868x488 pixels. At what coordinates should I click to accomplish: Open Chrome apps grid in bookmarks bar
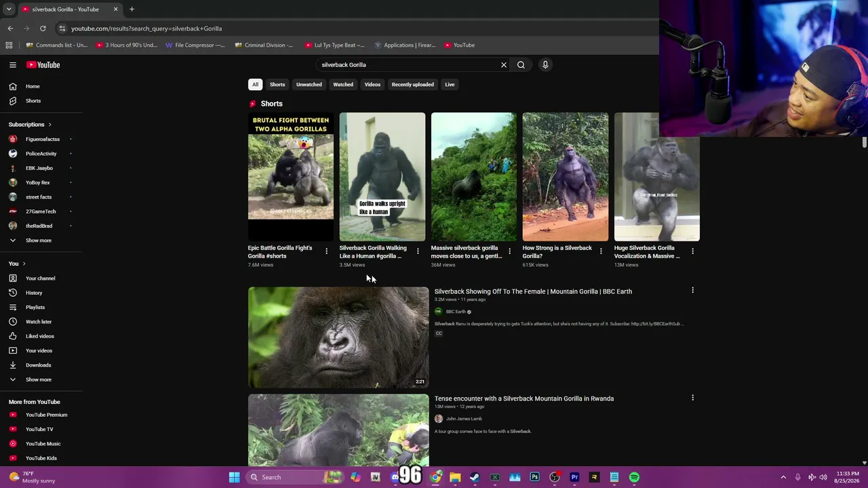[9, 45]
